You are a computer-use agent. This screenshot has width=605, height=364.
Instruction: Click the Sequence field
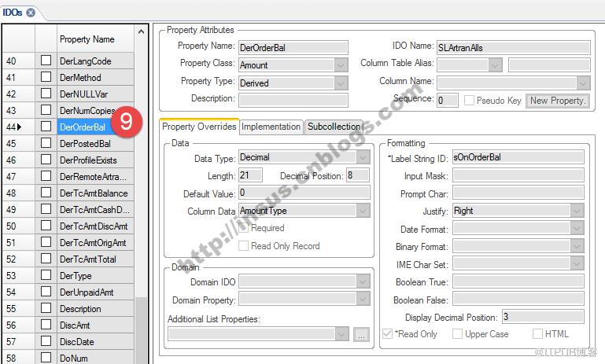pos(448,101)
